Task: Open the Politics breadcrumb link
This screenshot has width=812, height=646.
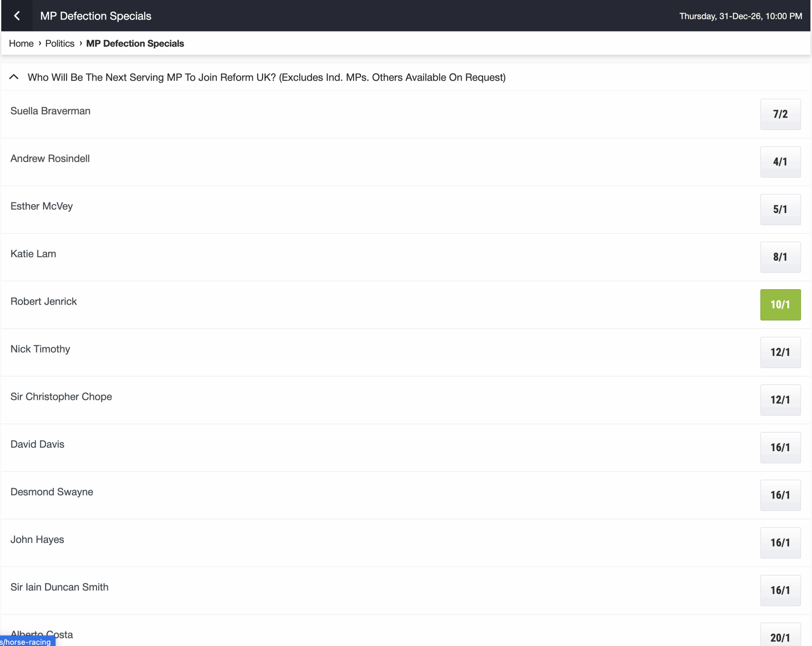Action: [60, 43]
